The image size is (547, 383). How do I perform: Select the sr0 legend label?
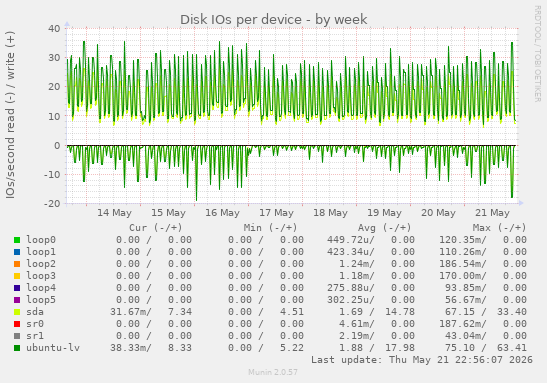pyautogui.click(x=35, y=324)
